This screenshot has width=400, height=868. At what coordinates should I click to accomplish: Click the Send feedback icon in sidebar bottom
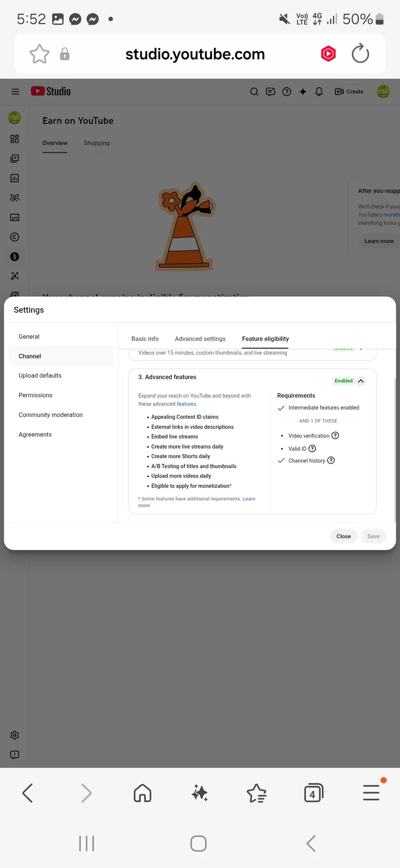15,755
